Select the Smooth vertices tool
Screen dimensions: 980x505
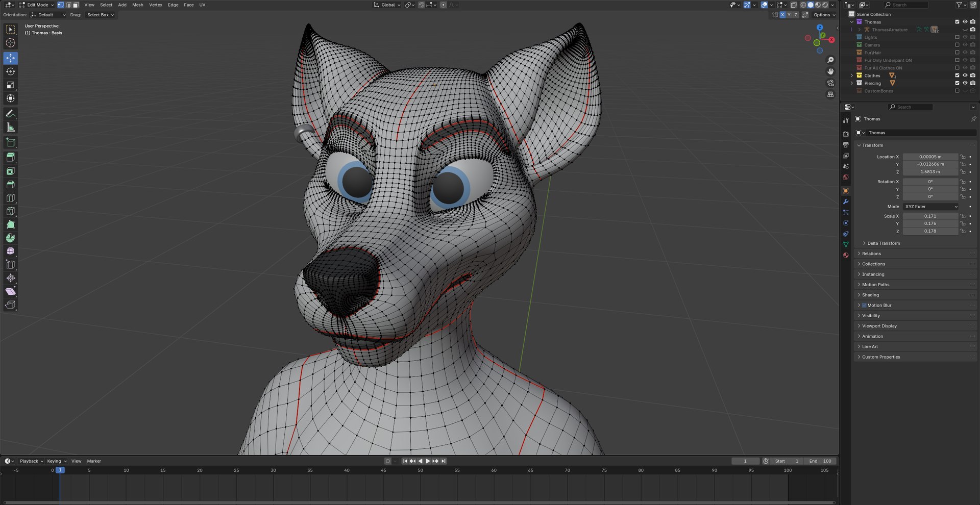point(11,251)
